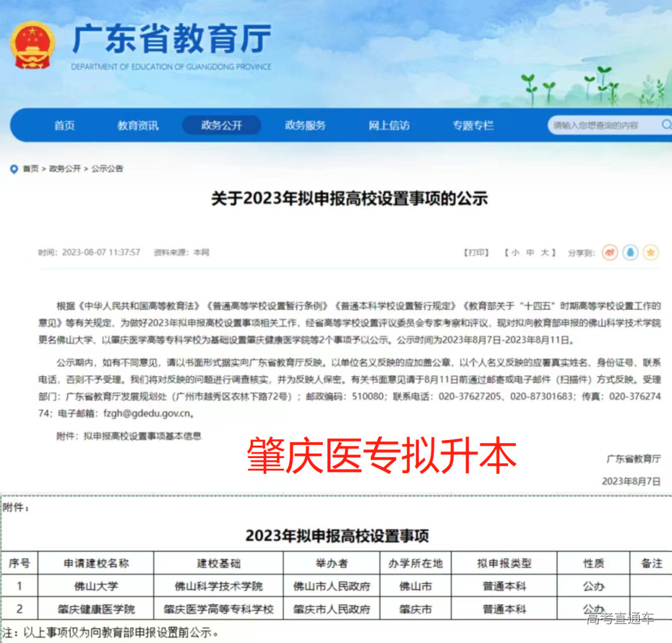This screenshot has height=643, width=672.
Task: Click the Weibo share icon
Action: 610,252
